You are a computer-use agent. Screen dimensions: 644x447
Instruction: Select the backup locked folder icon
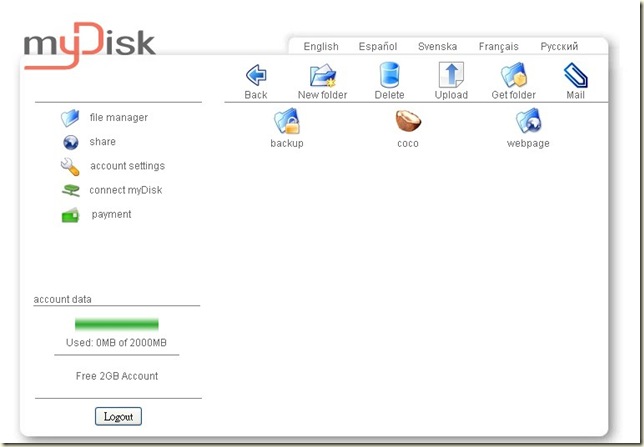[x=287, y=121]
